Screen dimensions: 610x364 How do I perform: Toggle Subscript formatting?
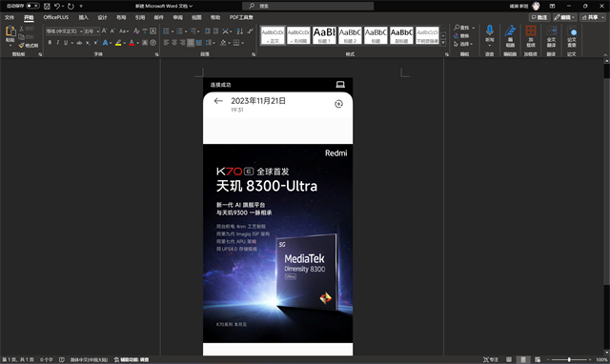(x=88, y=43)
